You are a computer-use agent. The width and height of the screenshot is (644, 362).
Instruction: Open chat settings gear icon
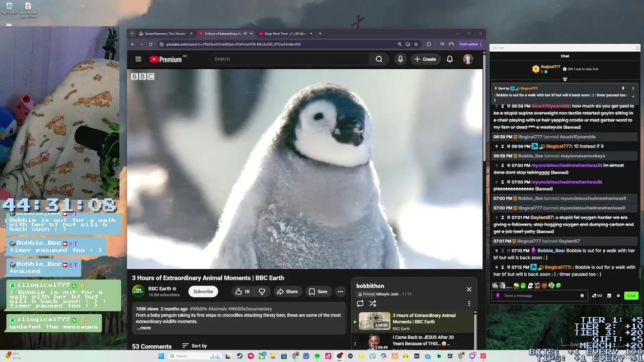(618, 296)
